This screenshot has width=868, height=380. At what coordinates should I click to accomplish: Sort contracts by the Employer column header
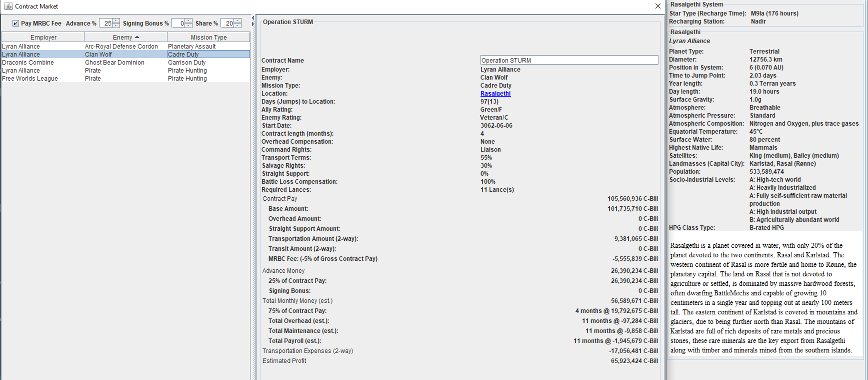(43, 37)
